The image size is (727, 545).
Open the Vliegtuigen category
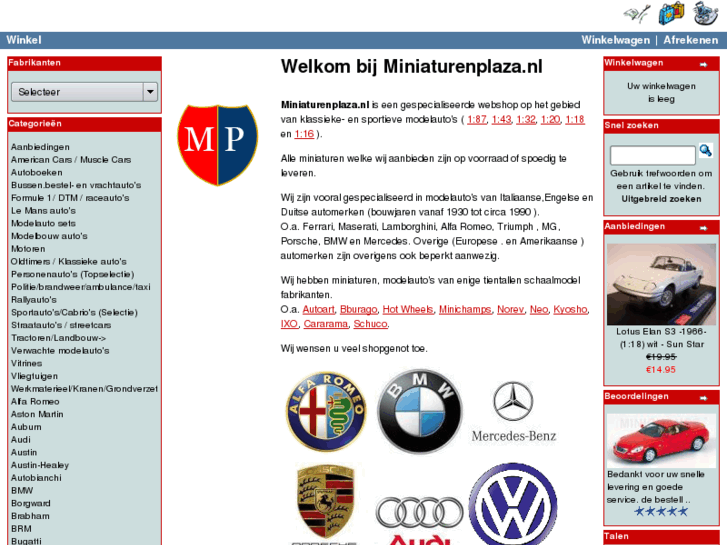(x=34, y=376)
